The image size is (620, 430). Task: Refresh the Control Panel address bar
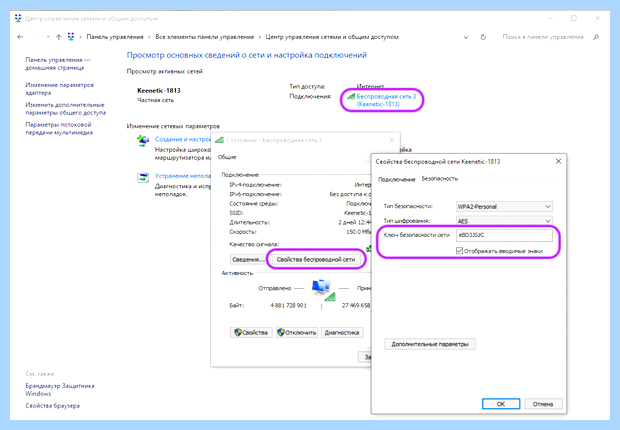point(483,37)
